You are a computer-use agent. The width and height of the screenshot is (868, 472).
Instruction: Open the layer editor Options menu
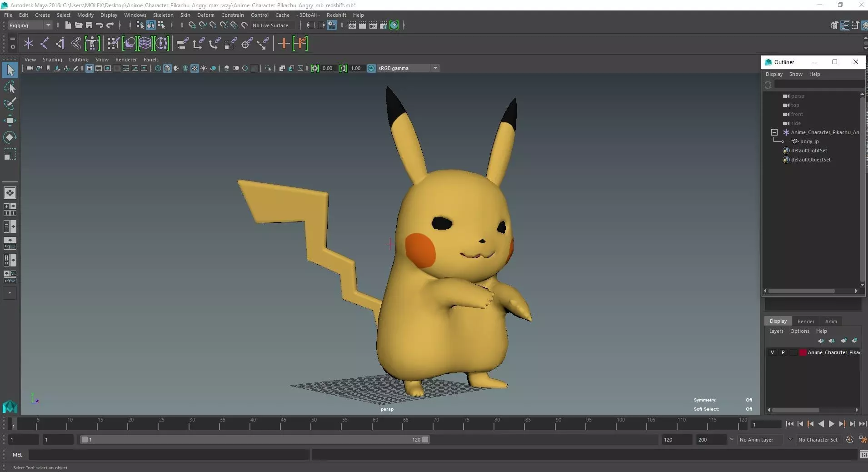799,331
